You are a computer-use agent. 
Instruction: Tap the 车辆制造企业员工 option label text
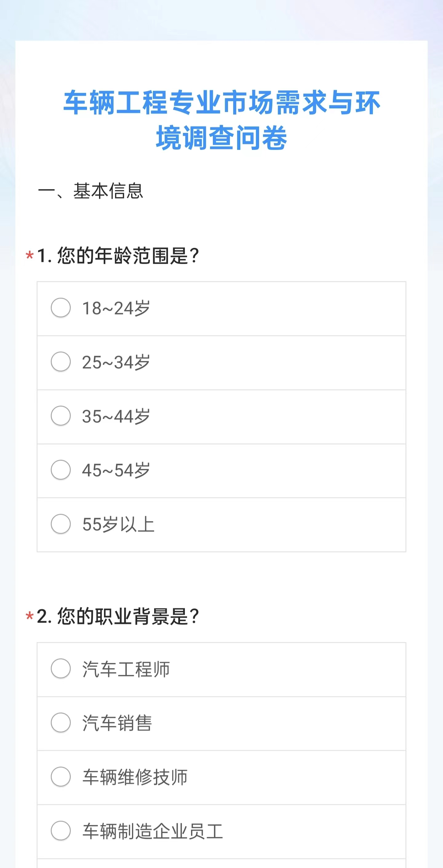click(x=153, y=831)
